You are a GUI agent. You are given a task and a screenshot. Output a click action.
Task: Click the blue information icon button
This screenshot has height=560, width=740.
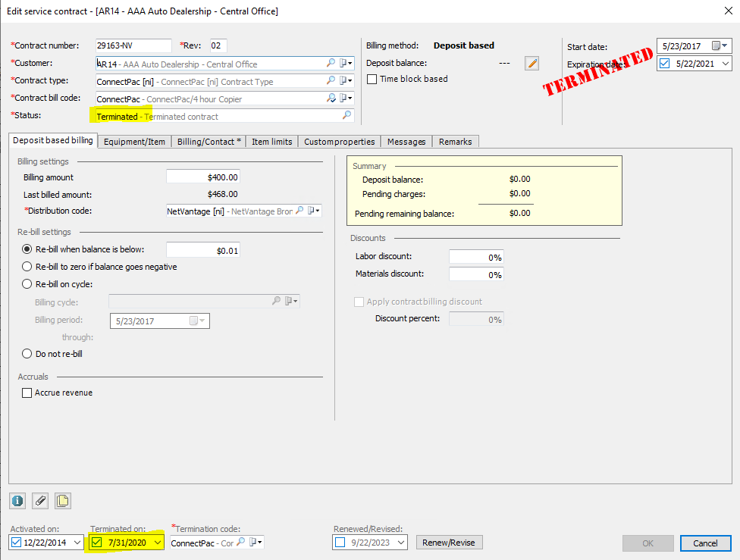click(17, 501)
